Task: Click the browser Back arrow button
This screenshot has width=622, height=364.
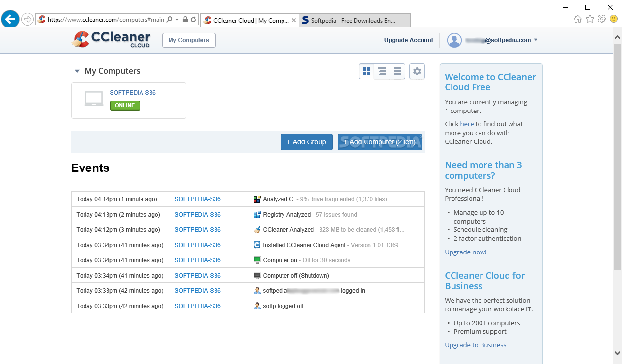Action: [x=10, y=20]
